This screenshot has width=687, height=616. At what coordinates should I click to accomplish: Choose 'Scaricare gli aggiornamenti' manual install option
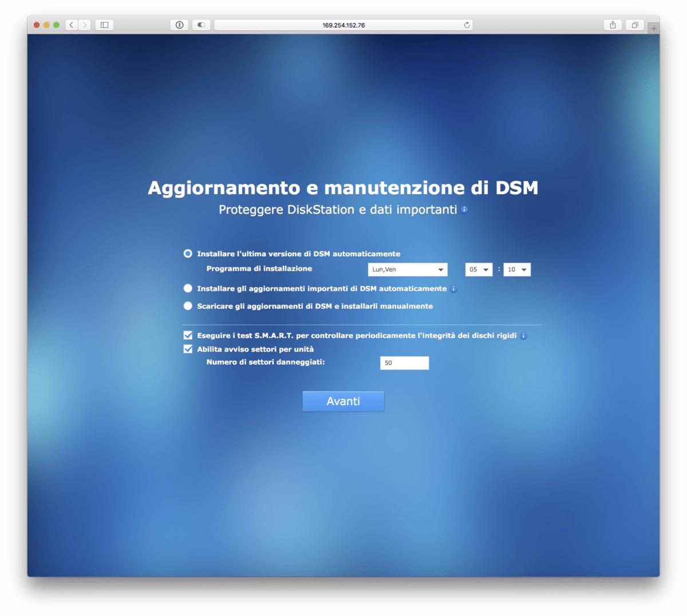(188, 306)
